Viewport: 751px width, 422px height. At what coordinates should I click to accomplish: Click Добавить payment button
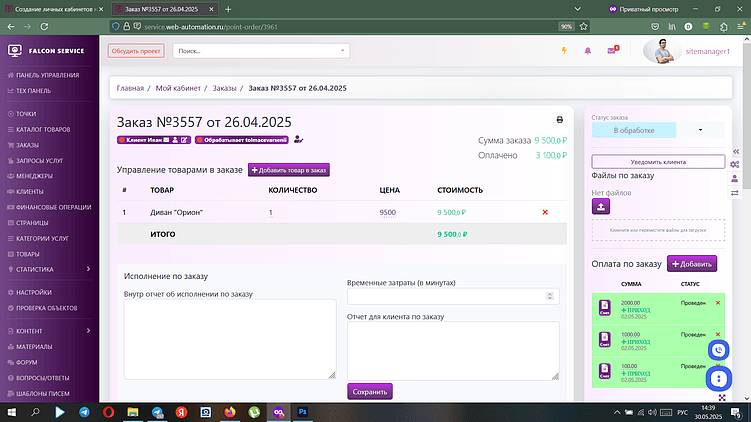(692, 264)
